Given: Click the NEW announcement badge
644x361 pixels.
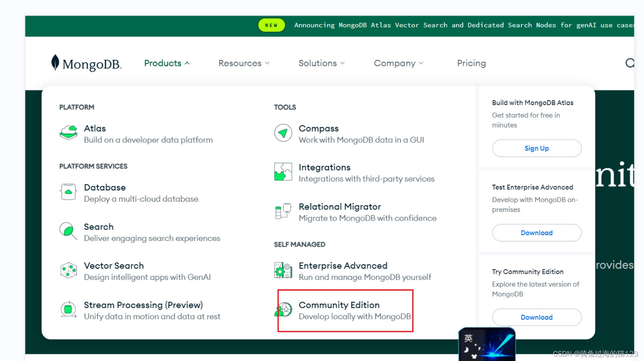Looking at the screenshot, I should coord(271,25).
